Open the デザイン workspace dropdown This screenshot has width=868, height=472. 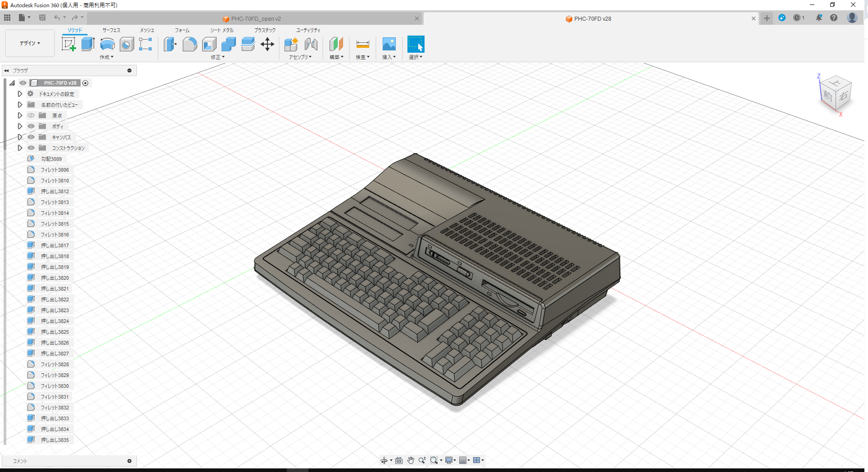tap(30, 43)
